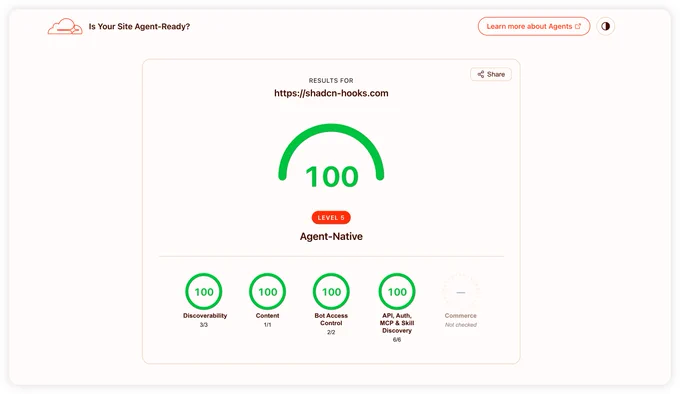Click the 1/1 count under Content
Viewport: 680px width, 394px height.
(x=268, y=325)
